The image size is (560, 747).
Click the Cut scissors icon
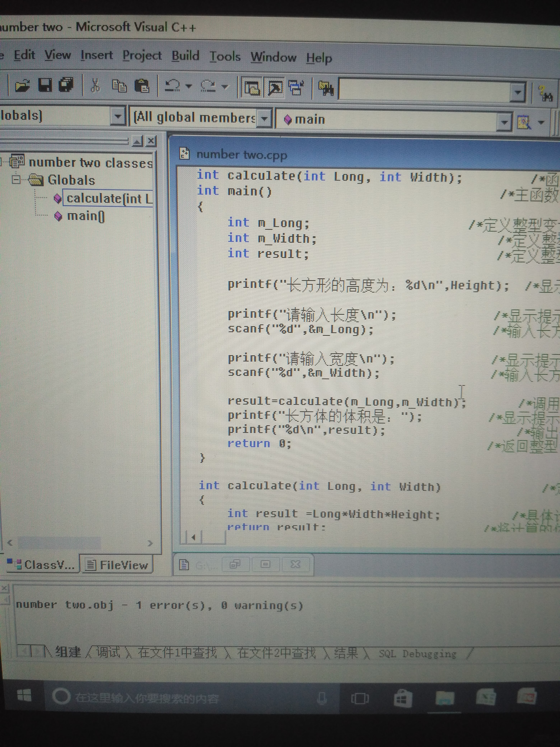[x=95, y=85]
